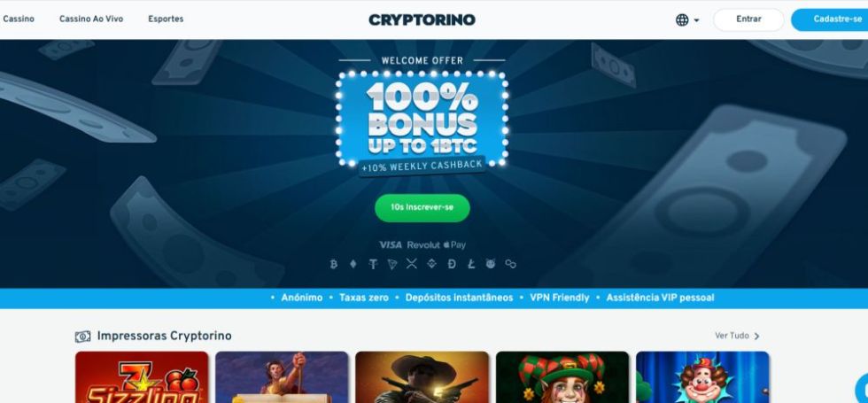The width and height of the screenshot is (868, 403).
Task: Click the globe language icon
Action: pos(682,19)
